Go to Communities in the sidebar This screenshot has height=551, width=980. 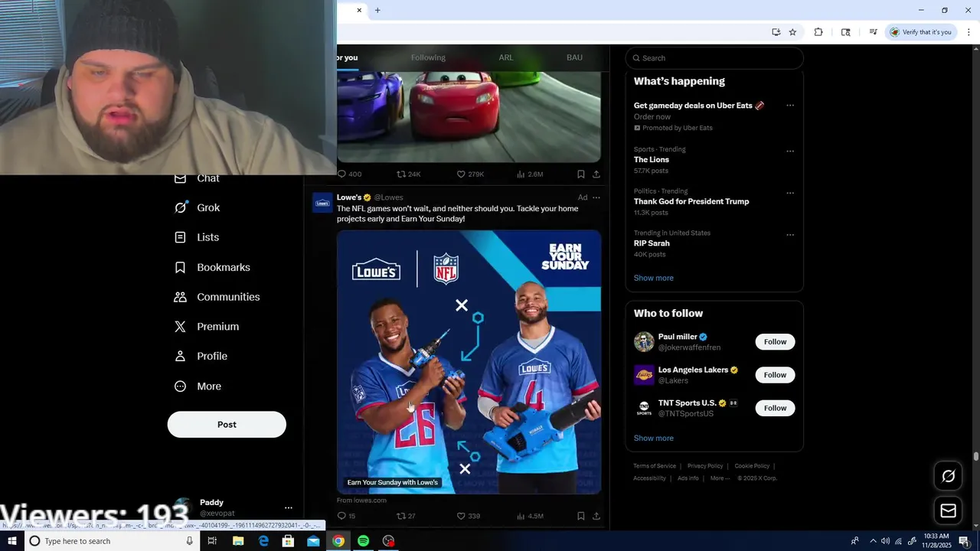pyautogui.click(x=217, y=297)
